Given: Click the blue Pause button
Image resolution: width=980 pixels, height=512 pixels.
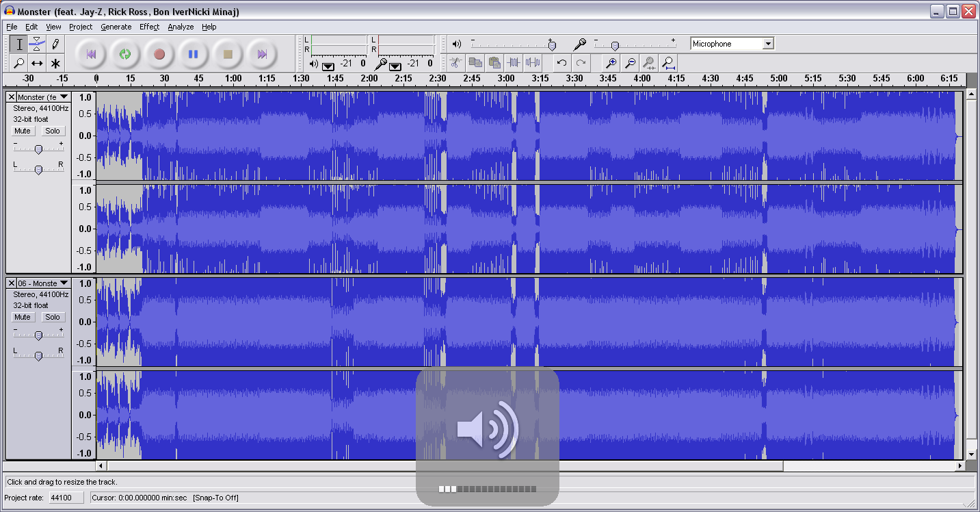Looking at the screenshot, I should point(194,54).
